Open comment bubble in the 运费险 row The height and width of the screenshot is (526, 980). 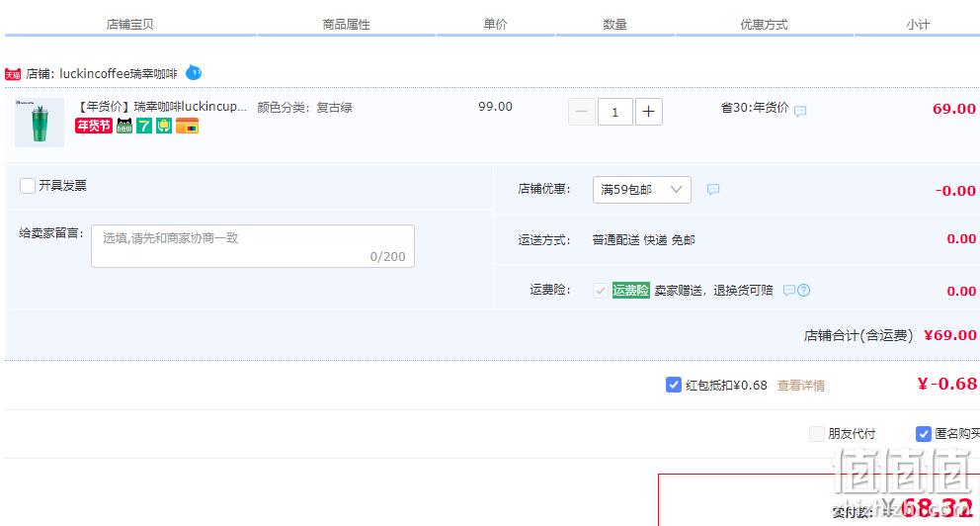[789, 291]
